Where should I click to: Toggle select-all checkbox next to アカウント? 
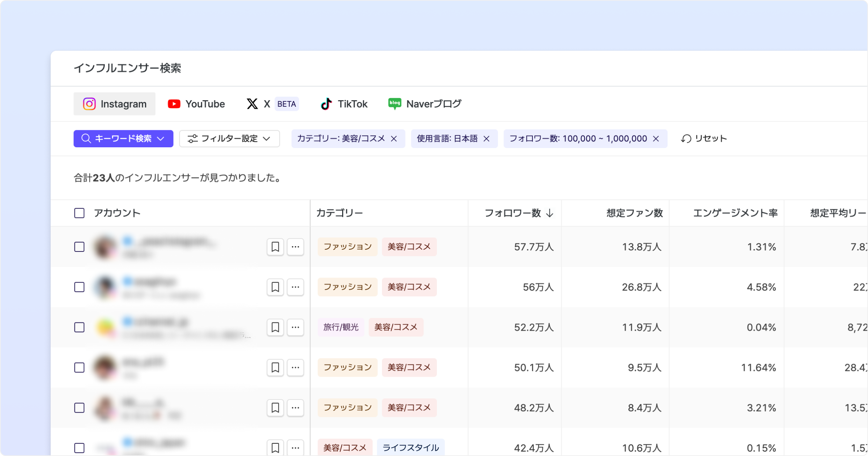(79, 213)
